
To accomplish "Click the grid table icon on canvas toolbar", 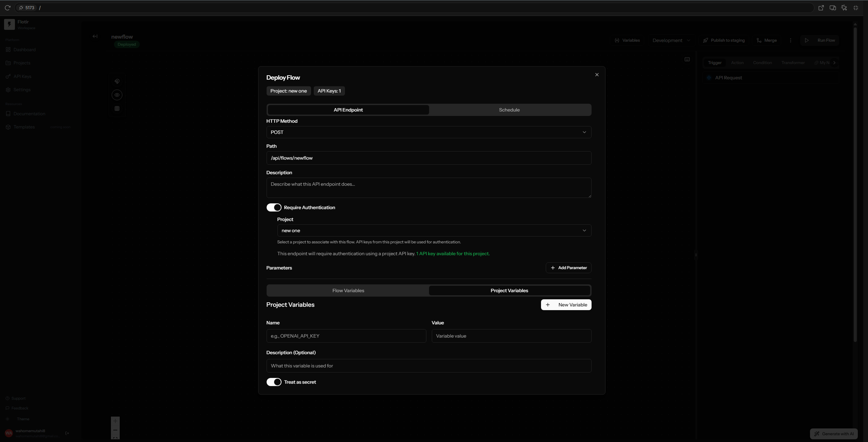I will click(117, 108).
